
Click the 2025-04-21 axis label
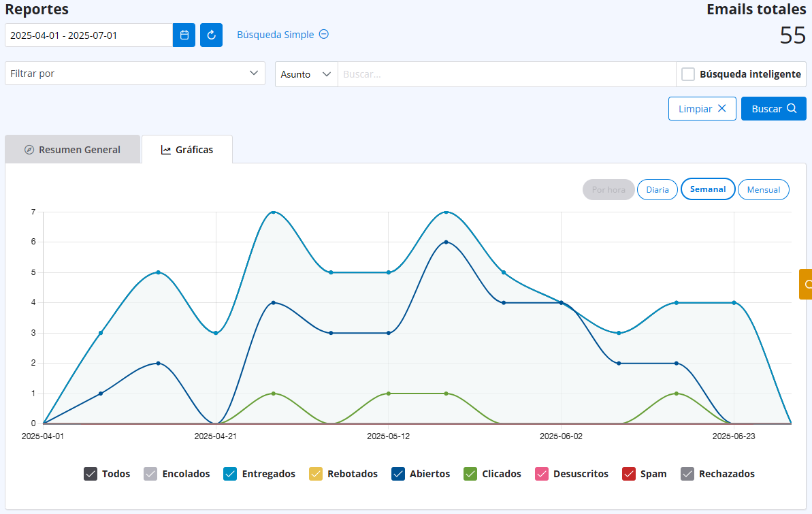[x=216, y=436]
